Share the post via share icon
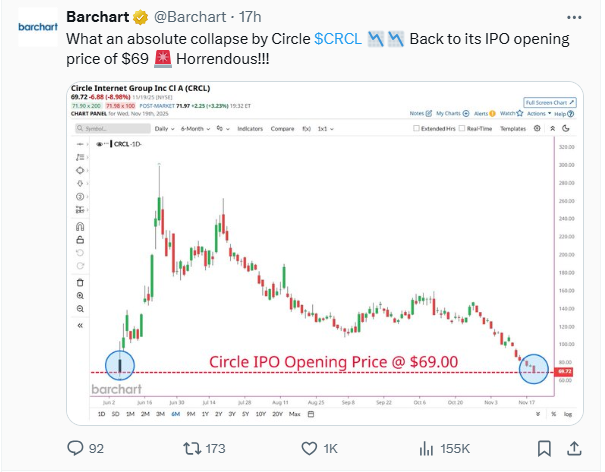605x472 pixels. point(576,447)
